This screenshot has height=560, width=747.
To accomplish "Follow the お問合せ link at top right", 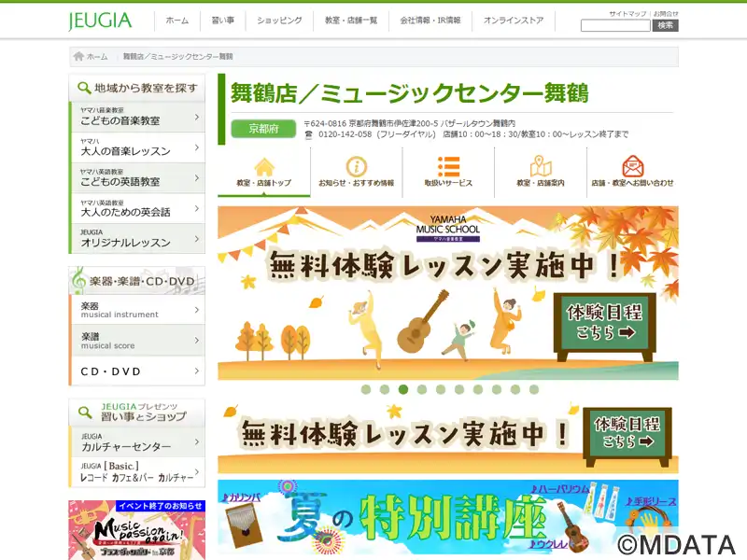I will pyautogui.click(x=666, y=13).
